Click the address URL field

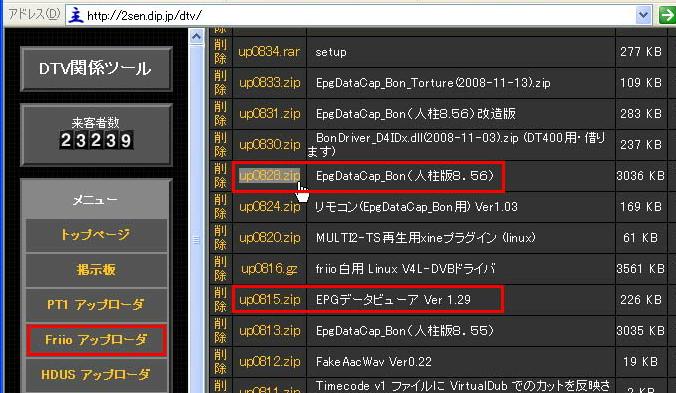point(351,16)
